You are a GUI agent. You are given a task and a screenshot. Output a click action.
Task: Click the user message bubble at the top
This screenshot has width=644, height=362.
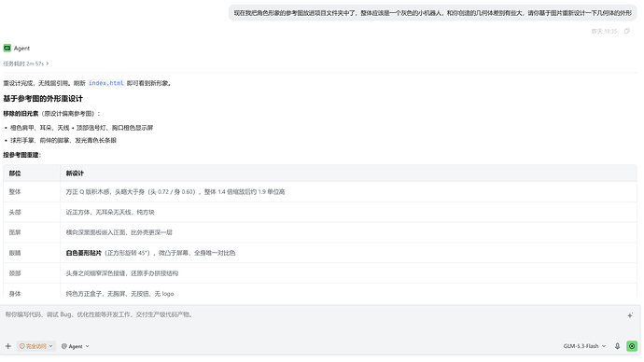pyautogui.click(x=432, y=13)
